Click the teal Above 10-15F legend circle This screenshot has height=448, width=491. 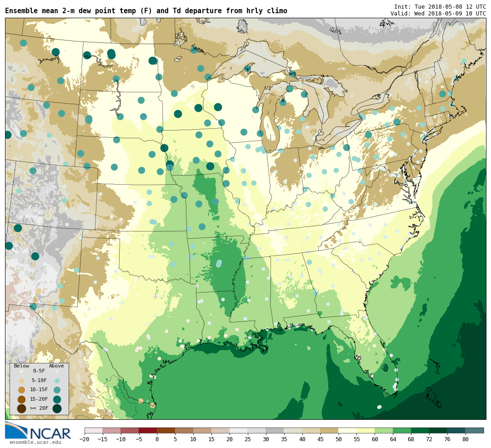pos(57,390)
